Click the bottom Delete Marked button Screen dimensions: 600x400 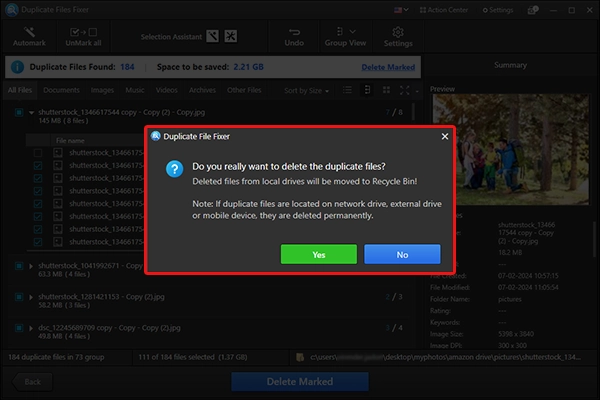click(x=300, y=382)
